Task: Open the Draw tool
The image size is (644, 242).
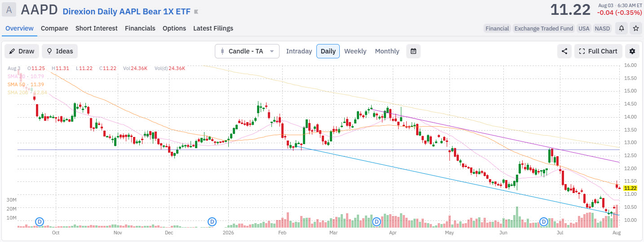Action: tap(22, 51)
